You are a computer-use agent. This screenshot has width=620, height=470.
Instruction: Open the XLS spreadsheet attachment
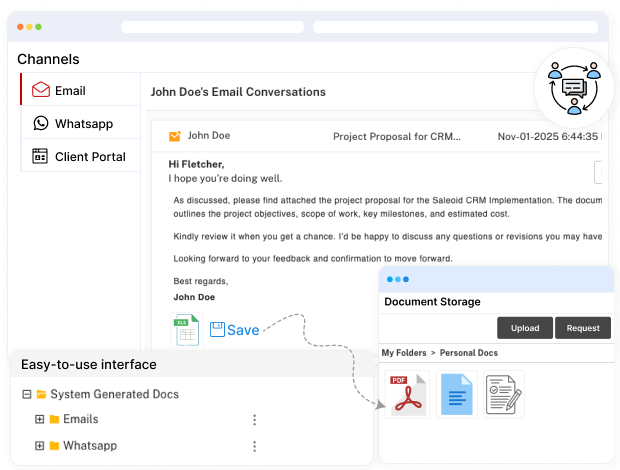click(x=187, y=330)
